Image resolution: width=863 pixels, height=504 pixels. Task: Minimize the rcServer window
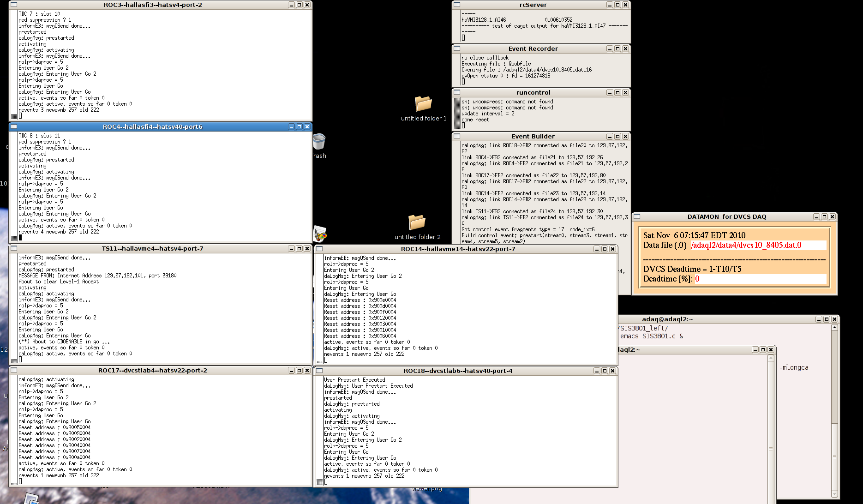(610, 5)
